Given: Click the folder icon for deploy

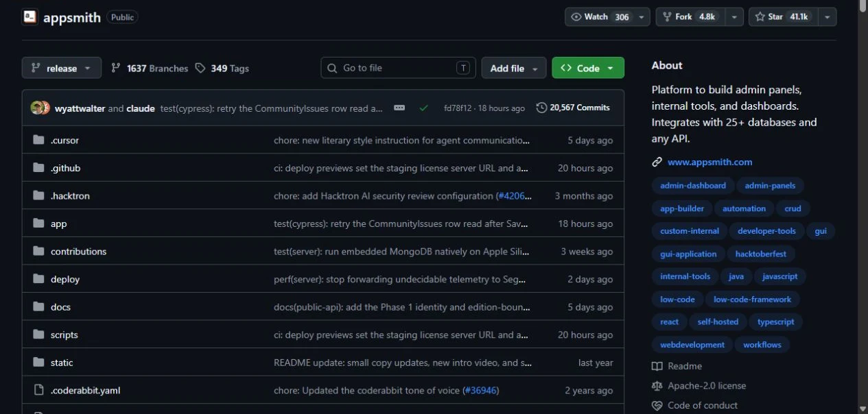Looking at the screenshot, I should point(38,279).
